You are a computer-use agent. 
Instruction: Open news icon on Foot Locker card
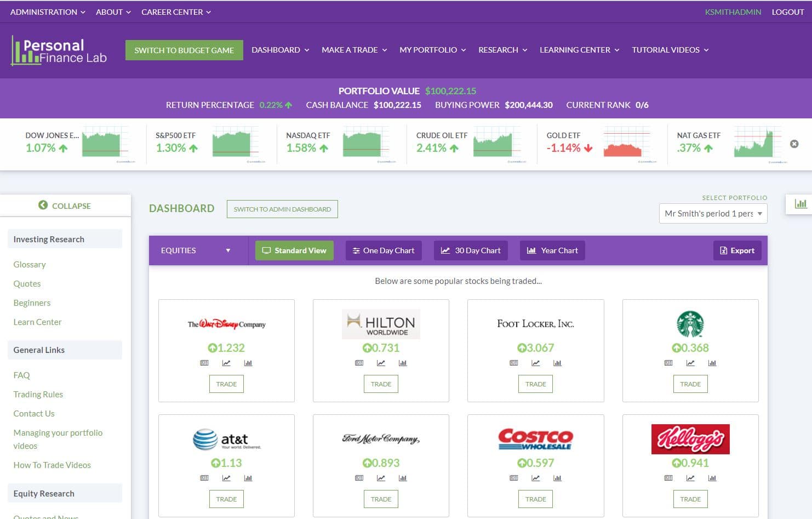click(x=514, y=363)
